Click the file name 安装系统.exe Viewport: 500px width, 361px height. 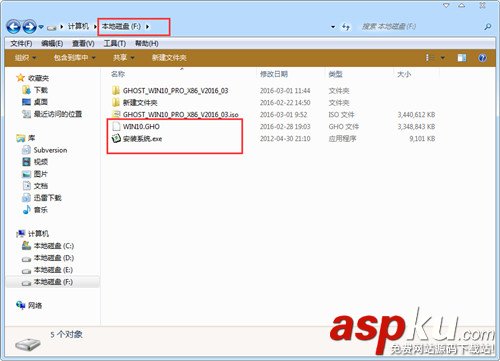tap(142, 139)
